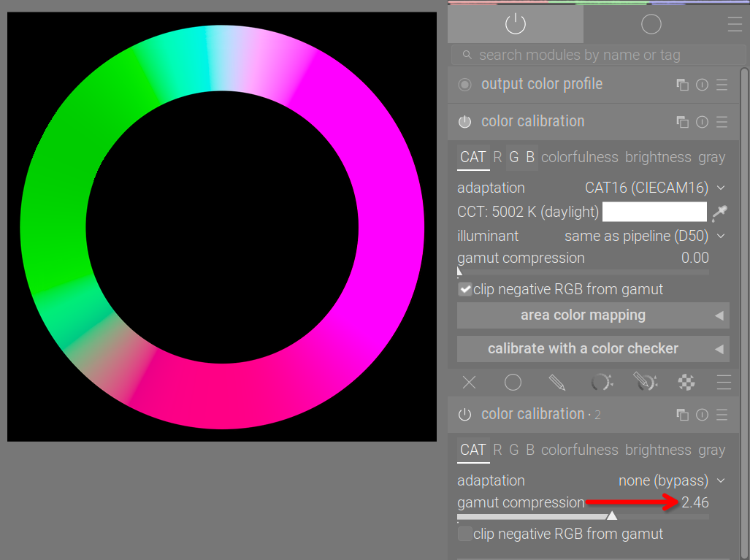750x560 pixels.
Task: Expand area color mapping section
Action: pyautogui.click(x=593, y=315)
